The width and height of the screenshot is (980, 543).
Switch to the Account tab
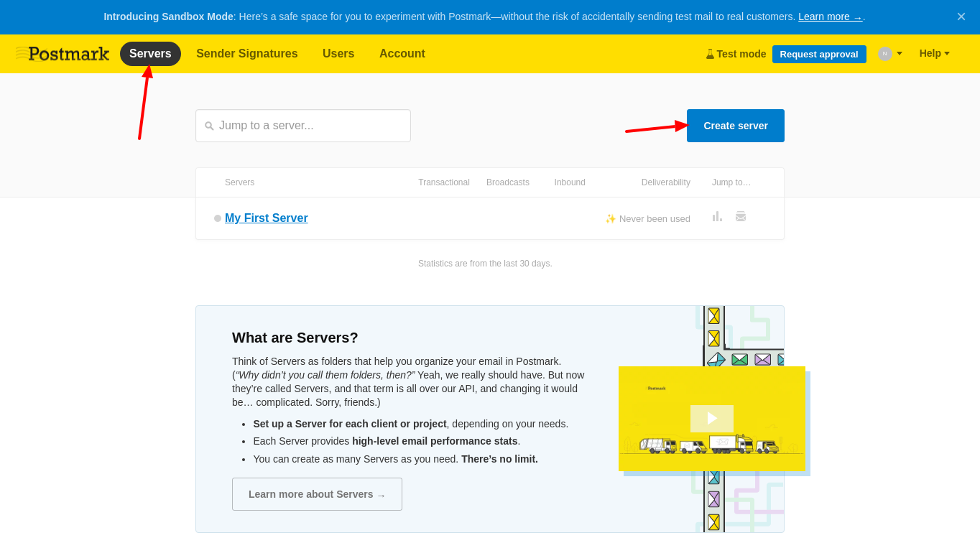402,54
